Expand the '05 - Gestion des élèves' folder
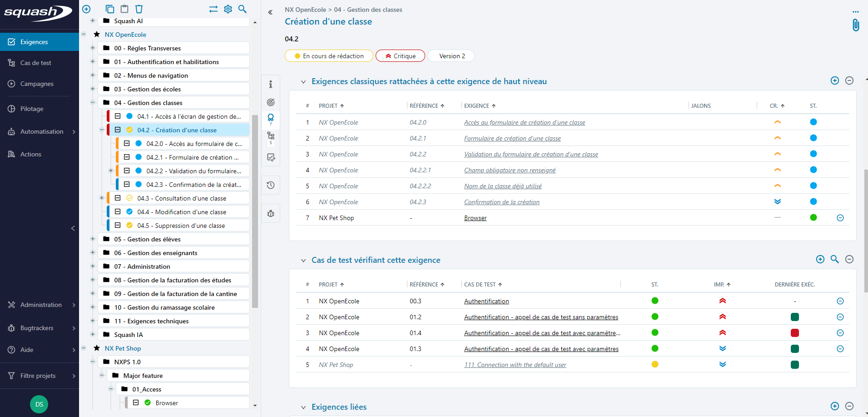868x417 pixels. [x=93, y=239]
